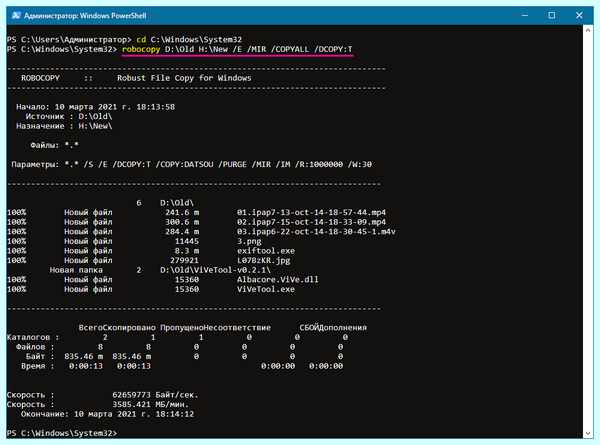Click file '01.ipap7-13-oct-14-18-57-44.mp4'

click(x=311, y=212)
